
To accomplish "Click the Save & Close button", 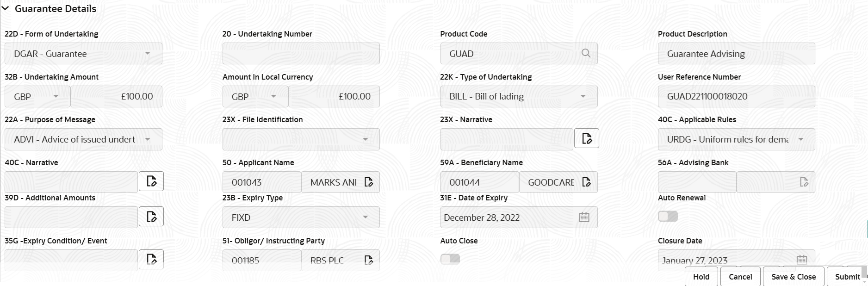I will [793, 276].
